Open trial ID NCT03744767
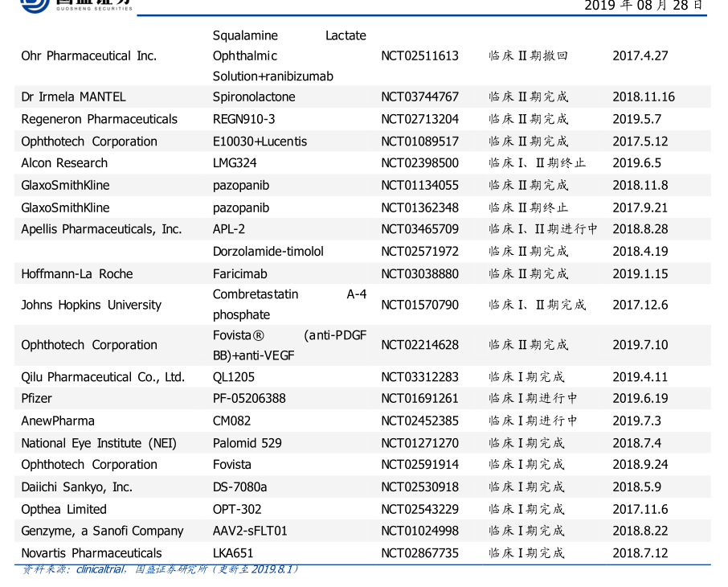The width and height of the screenshot is (728, 587). (419, 97)
